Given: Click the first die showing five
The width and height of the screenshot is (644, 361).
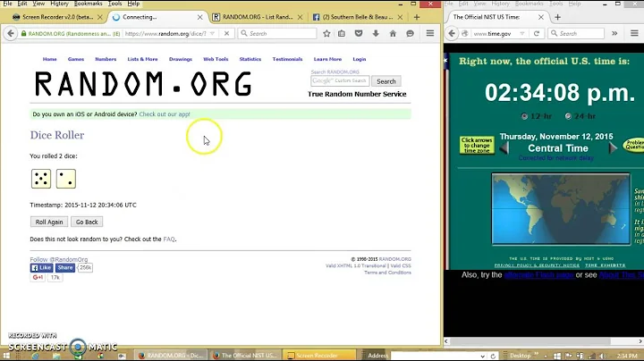Looking at the screenshot, I should [x=41, y=179].
